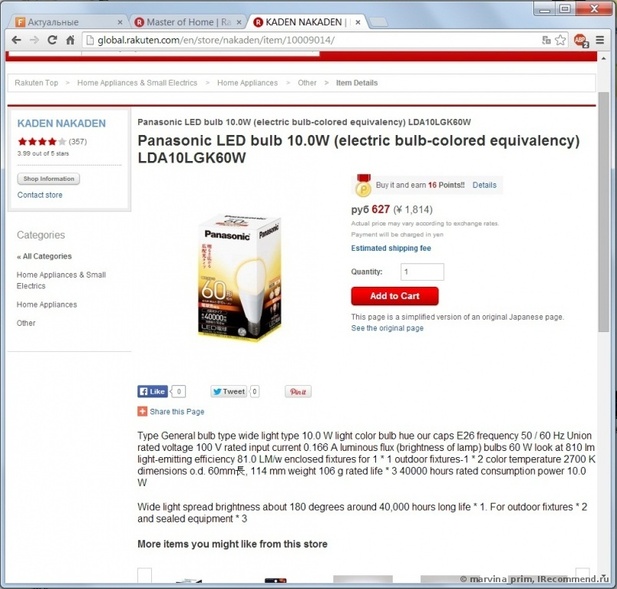Open the Estimated shipping fee link

(x=391, y=248)
